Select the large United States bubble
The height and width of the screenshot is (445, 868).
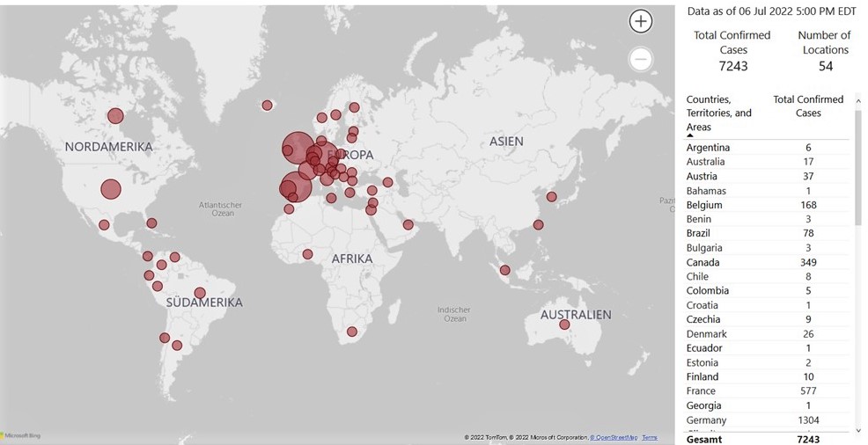tap(111, 189)
